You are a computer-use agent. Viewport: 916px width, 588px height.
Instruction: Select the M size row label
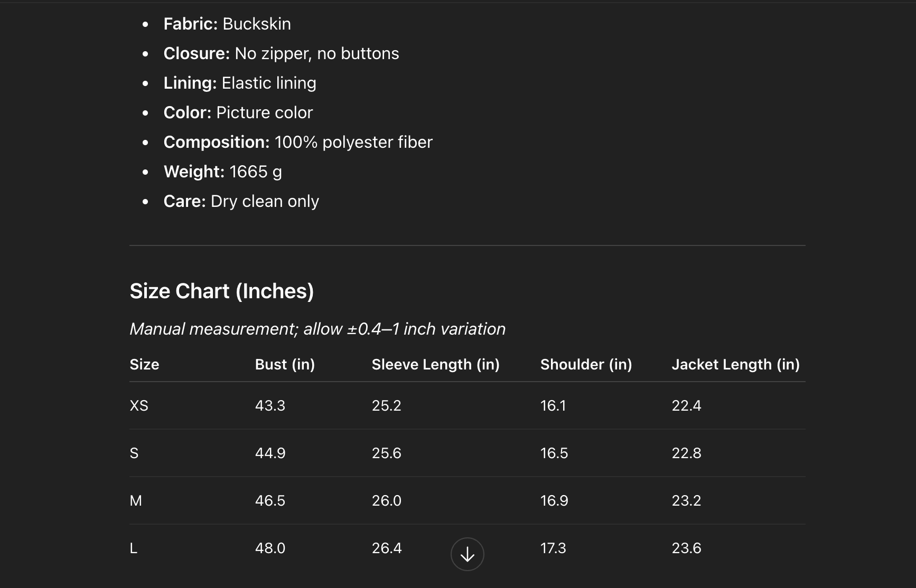pyautogui.click(x=136, y=500)
